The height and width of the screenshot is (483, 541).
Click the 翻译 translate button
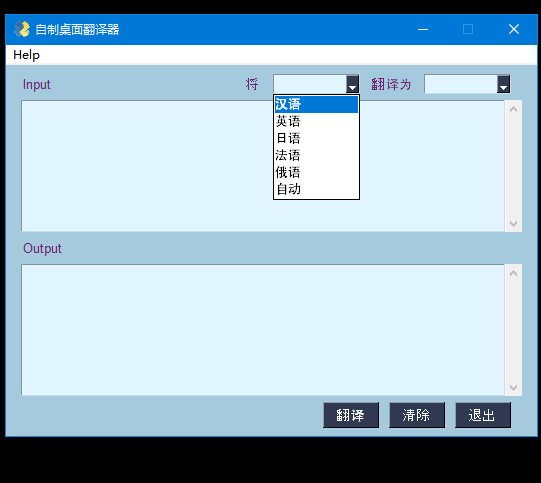pos(351,415)
